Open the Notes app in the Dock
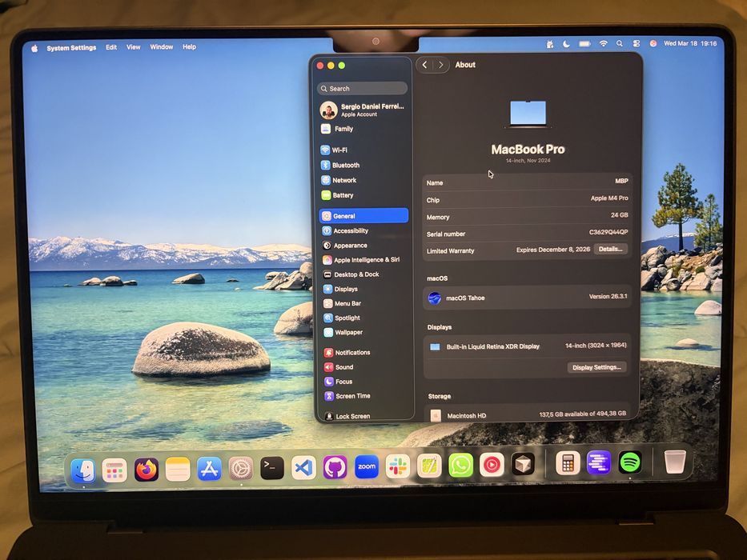Viewport: 747px width, 560px height. (178, 470)
